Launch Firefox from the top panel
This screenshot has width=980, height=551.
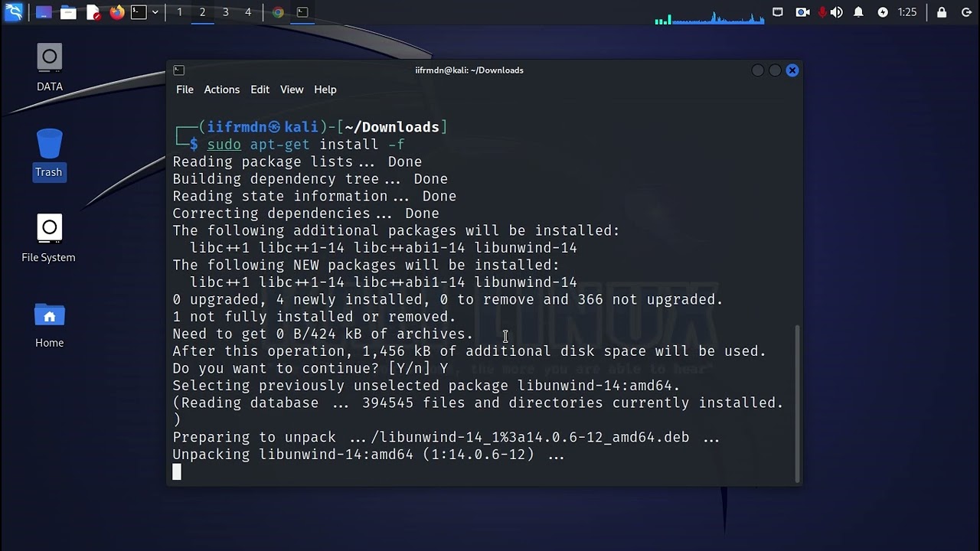tap(117, 12)
